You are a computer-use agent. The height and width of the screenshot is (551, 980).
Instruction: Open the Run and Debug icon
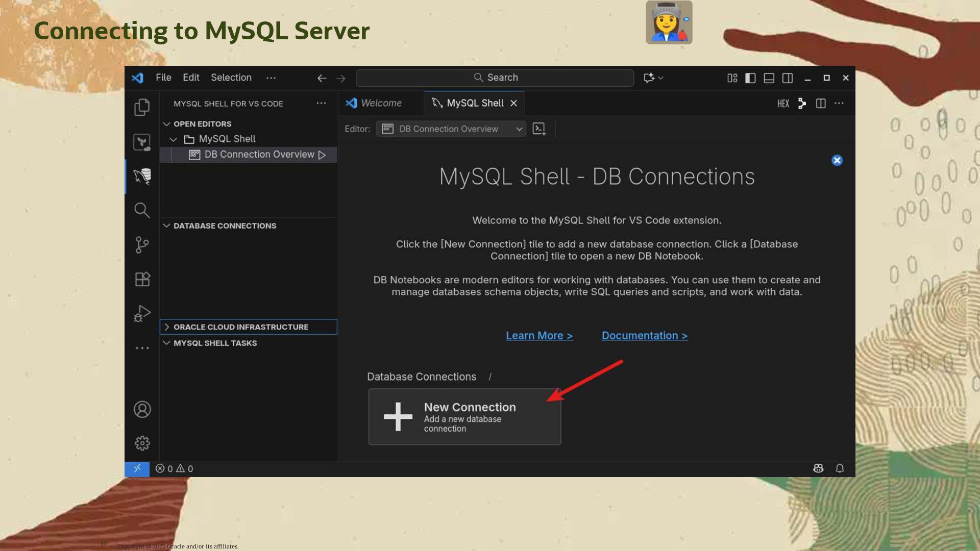click(x=142, y=313)
